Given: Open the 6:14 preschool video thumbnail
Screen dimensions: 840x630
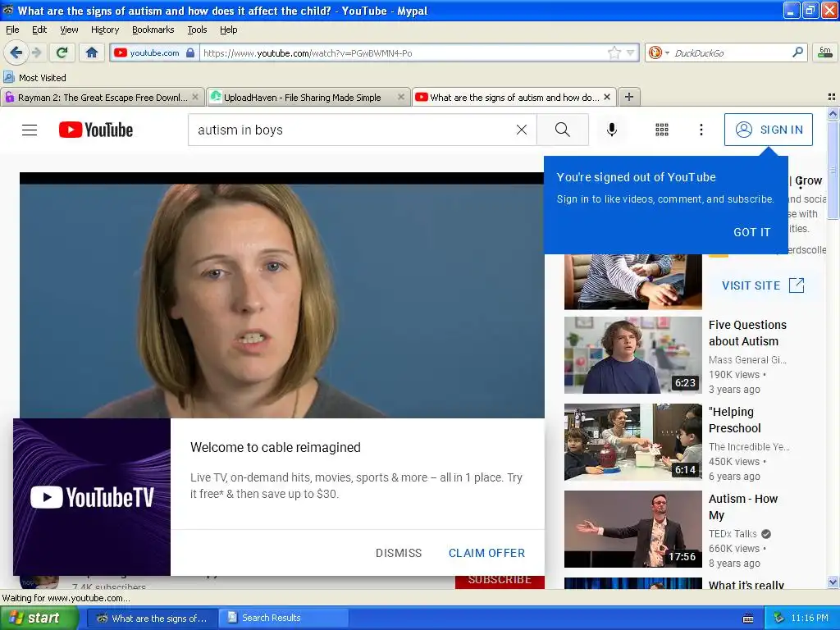Looking at the screenshot, I should coord(632,442).
